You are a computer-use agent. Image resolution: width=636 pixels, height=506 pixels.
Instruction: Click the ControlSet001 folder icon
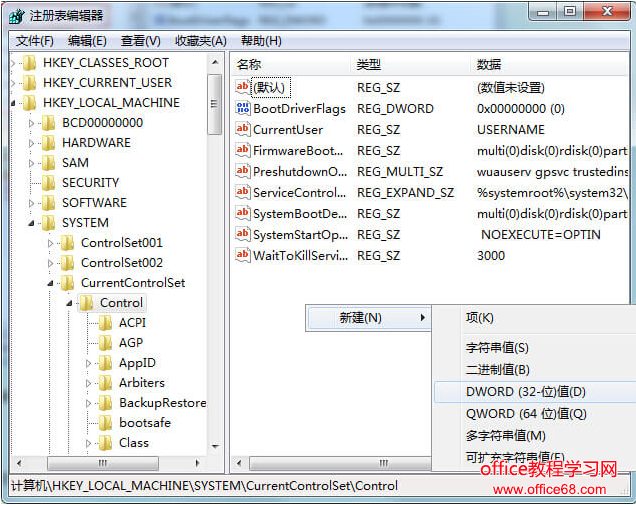[68, 243]
